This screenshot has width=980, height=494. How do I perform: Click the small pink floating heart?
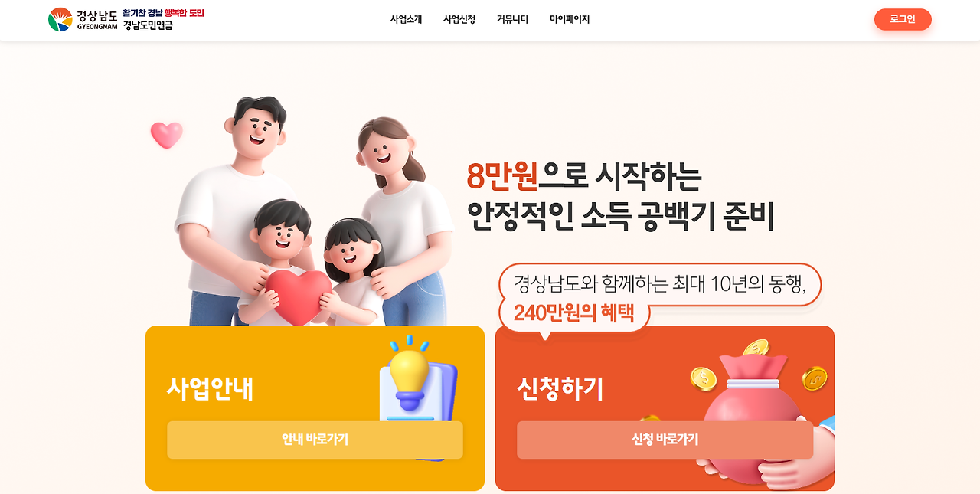[x=167, y=135]
